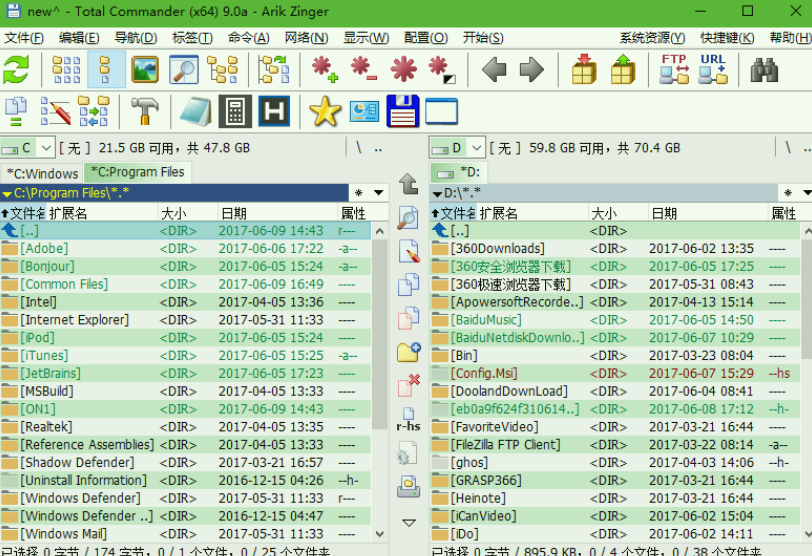The image size is (812, 556).
Task: Click the blue floppy disk icon
Action: [402, 111]
